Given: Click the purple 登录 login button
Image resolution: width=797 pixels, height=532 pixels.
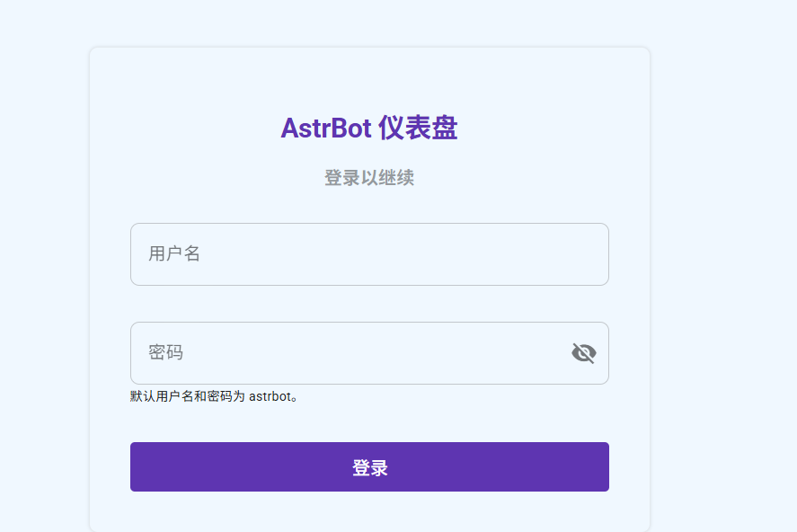Looking at the screenshot, I should pos(369,467).
